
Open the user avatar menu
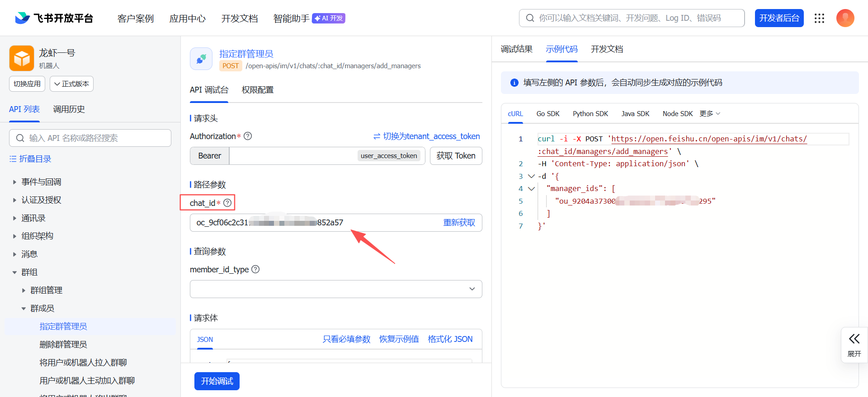[x=845, y=18]
